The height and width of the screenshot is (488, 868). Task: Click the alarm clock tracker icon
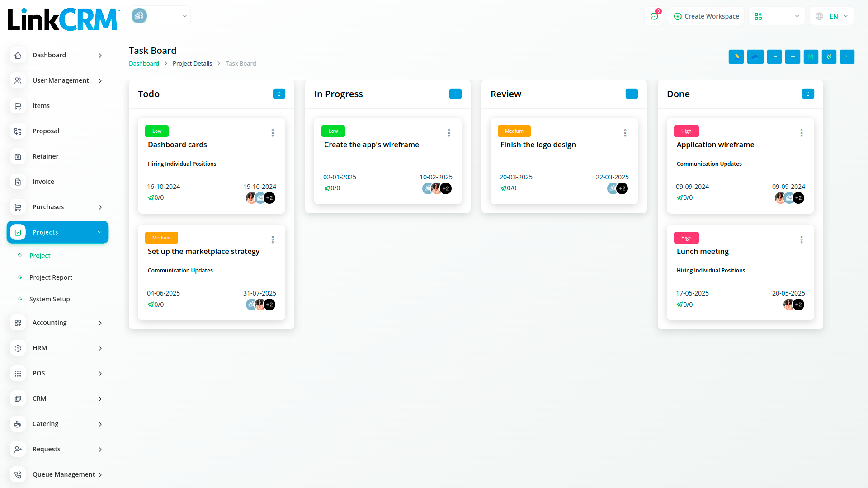829,56
